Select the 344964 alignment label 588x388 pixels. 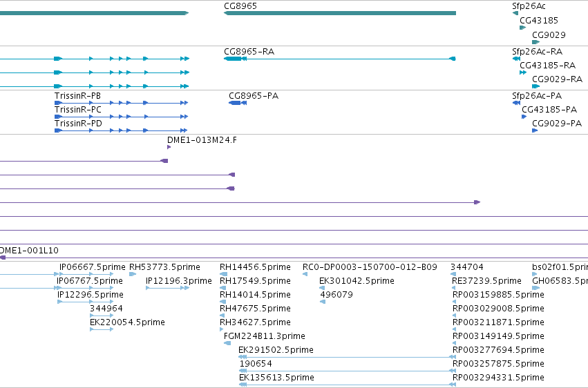pos(106,309)
